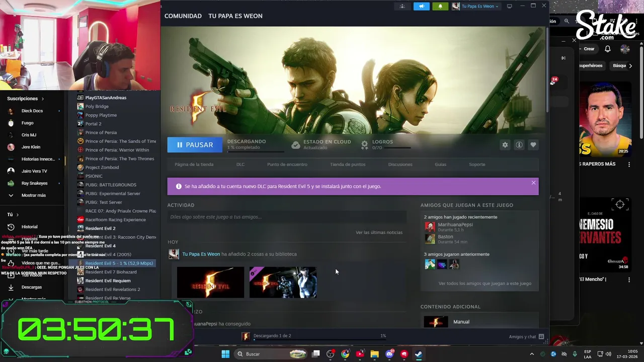Viewport: 644px width, 362px height.
Task: Select Project Zomboid in library list
Action: click(x=102, y=167)
